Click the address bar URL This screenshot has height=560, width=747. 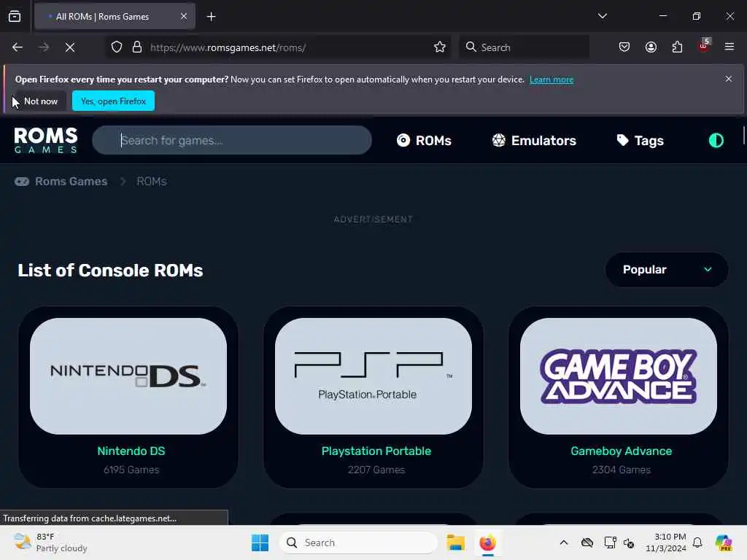click(x=228, y=47)
